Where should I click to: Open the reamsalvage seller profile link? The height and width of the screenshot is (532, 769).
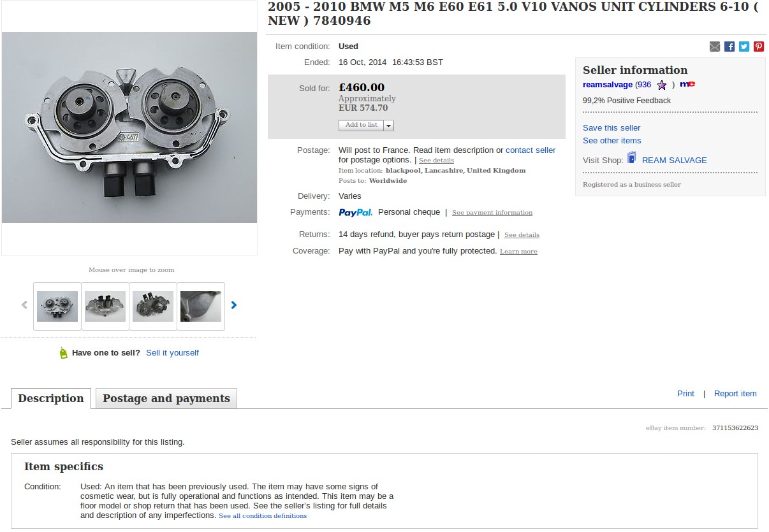(608, 85)
